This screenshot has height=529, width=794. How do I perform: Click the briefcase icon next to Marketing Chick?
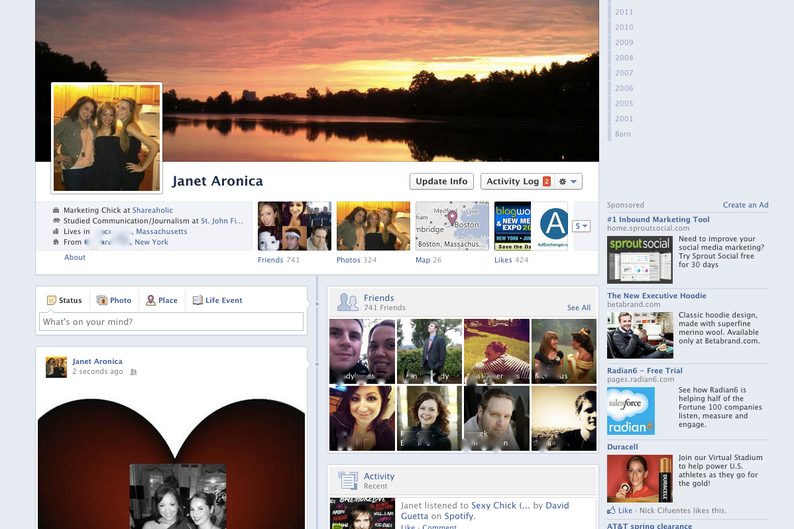point(56,210)
